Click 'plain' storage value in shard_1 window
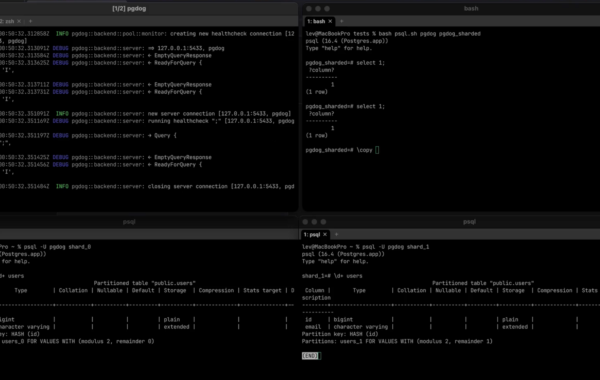Viewport: 600px width, 380px height. [510, 320]
